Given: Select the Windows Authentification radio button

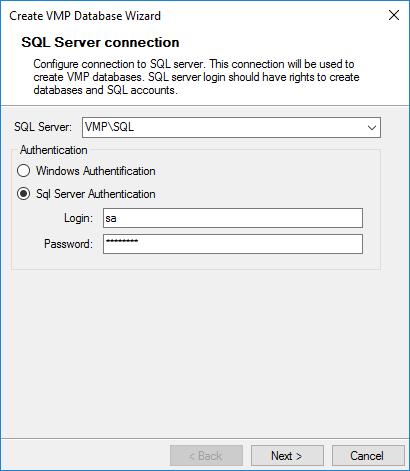Looking at the screenshot, I should pyautogui.click(x=23, y=171).
